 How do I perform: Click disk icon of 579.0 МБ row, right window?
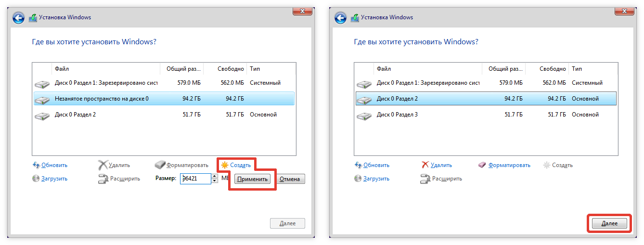tap(364, 84)
